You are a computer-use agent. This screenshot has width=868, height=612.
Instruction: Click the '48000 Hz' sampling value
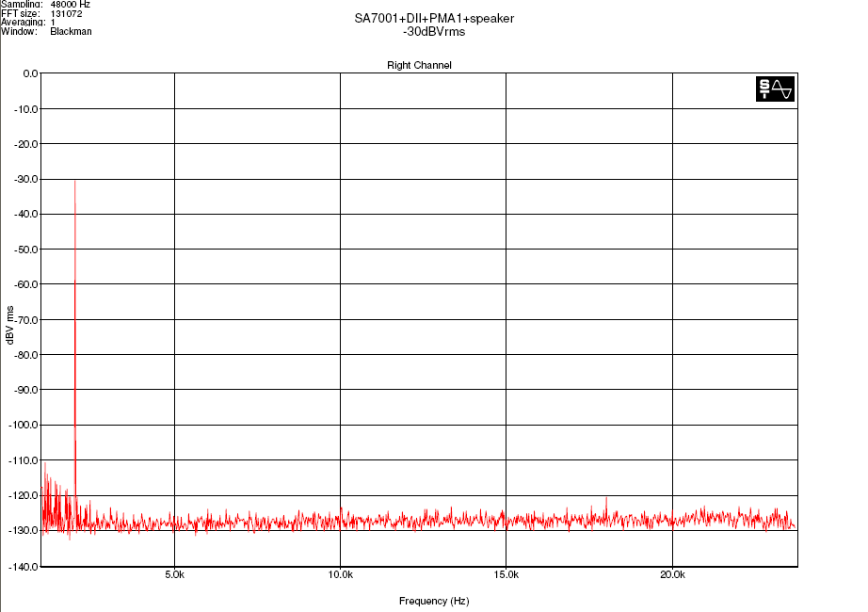pos(70,4)
